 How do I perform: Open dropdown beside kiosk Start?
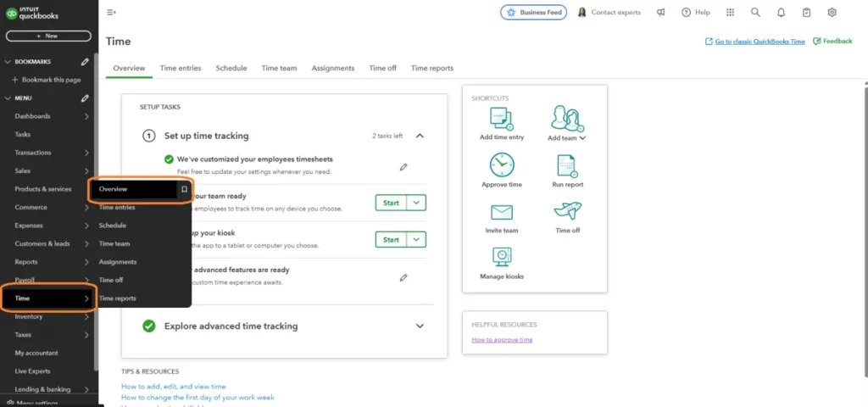(416, 240)
